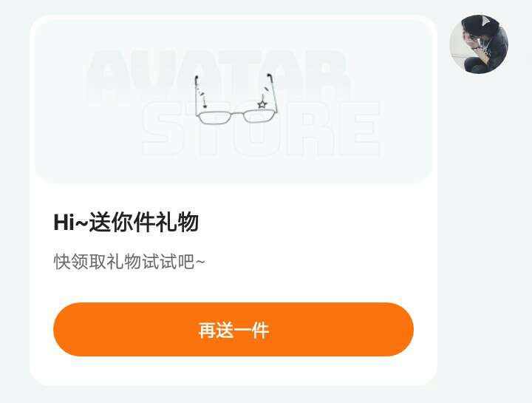Click the black cap in the avatar photo
Screen dimensions: 532x403
[x=480, y=25]
